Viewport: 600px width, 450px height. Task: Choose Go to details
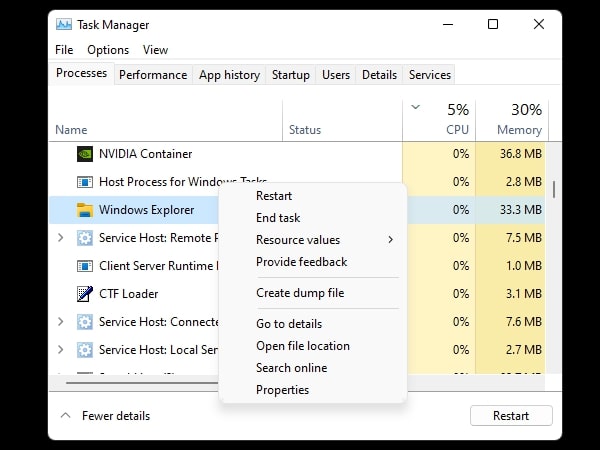tap(289, 324)
